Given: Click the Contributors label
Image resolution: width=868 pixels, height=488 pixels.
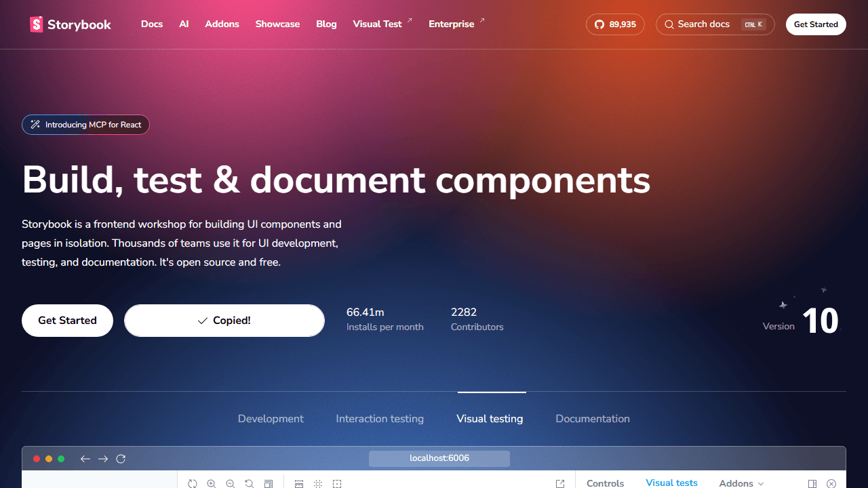Looking at the screenshot, I should pyautogui.click(x=477, y=327).
